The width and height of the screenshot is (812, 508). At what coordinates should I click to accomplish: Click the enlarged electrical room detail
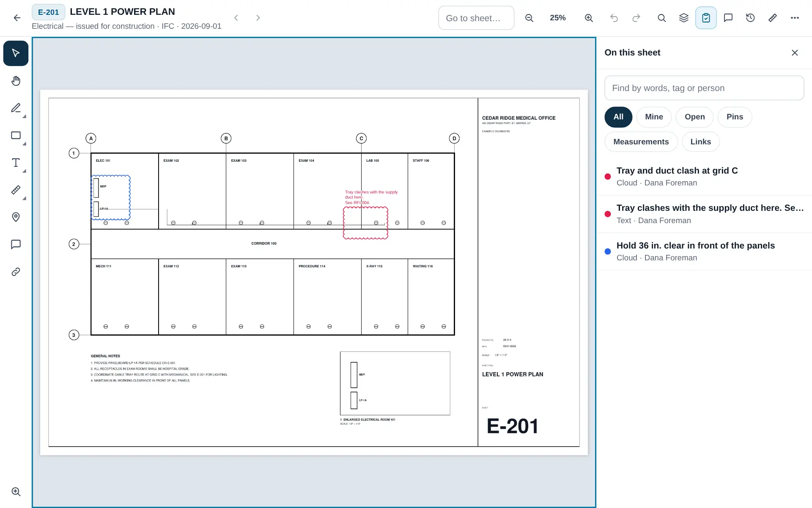pos(395,383)
